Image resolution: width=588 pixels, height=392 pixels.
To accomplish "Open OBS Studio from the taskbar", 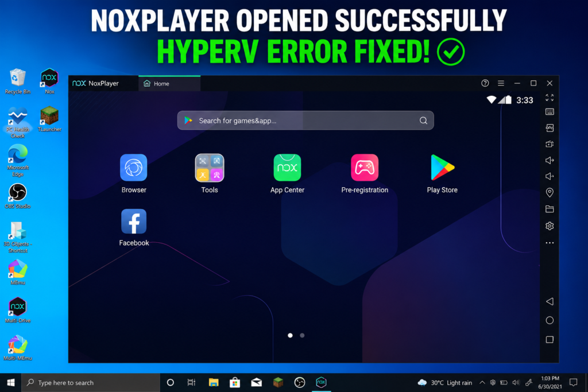I will 300,383.
